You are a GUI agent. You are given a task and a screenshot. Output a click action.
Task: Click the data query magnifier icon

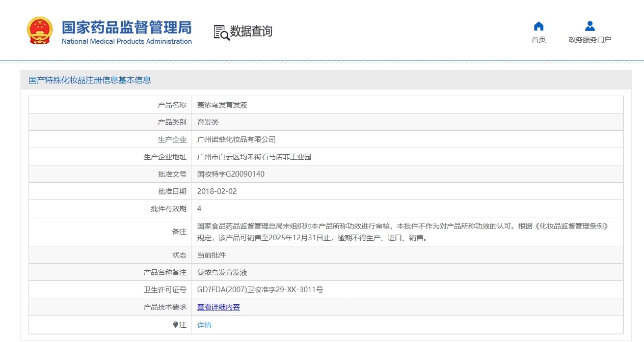point(222,32)
